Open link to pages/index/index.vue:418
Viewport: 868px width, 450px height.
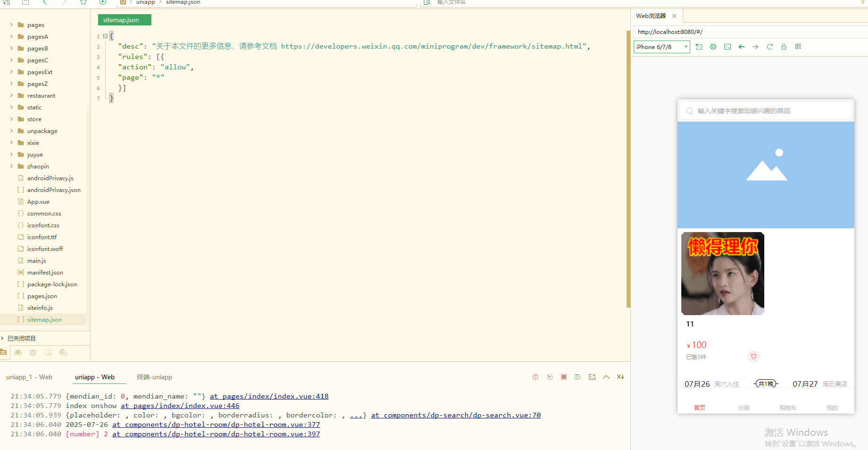tap(269, 396)
